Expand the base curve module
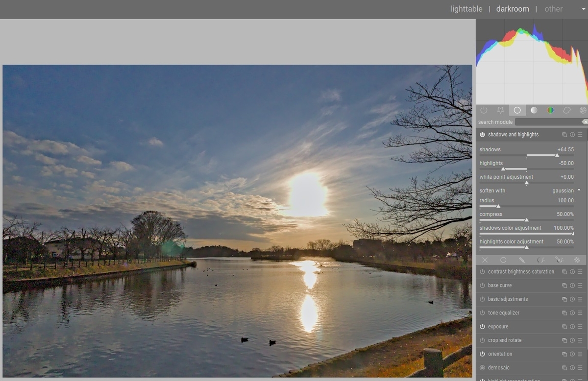 click(500, 286)
